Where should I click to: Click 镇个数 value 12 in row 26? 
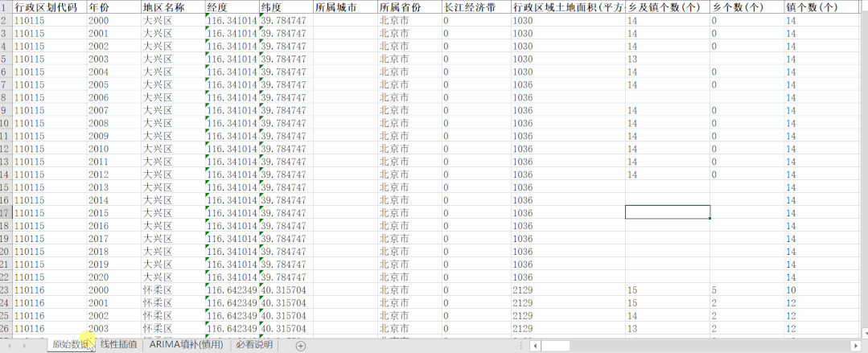(823, 328)
